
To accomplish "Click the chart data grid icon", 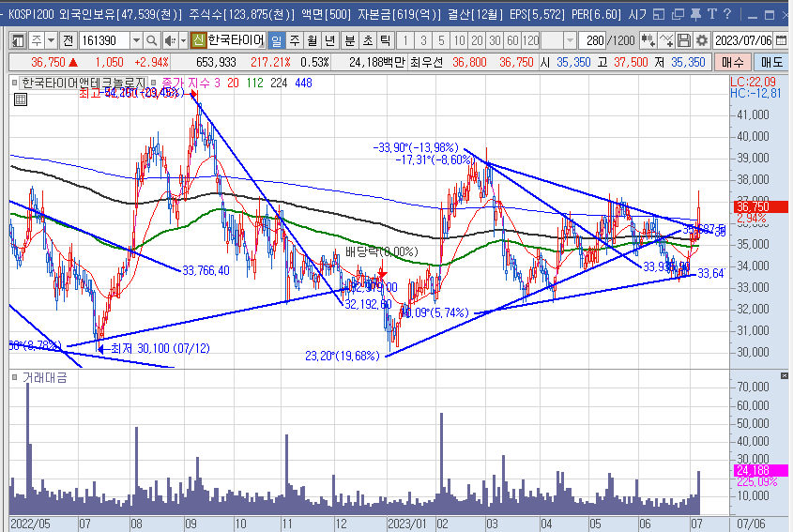I will point(21,99).
